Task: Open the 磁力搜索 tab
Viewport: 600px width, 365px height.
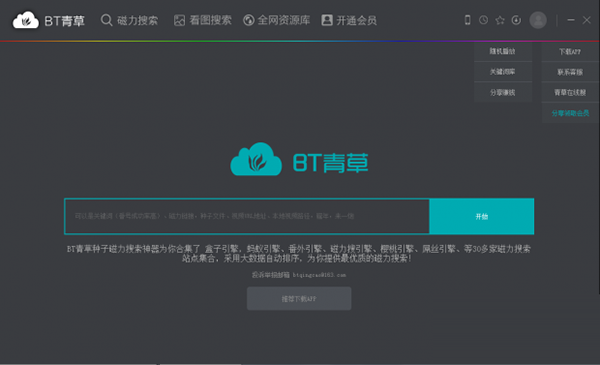Action: [x=129, y=20]
